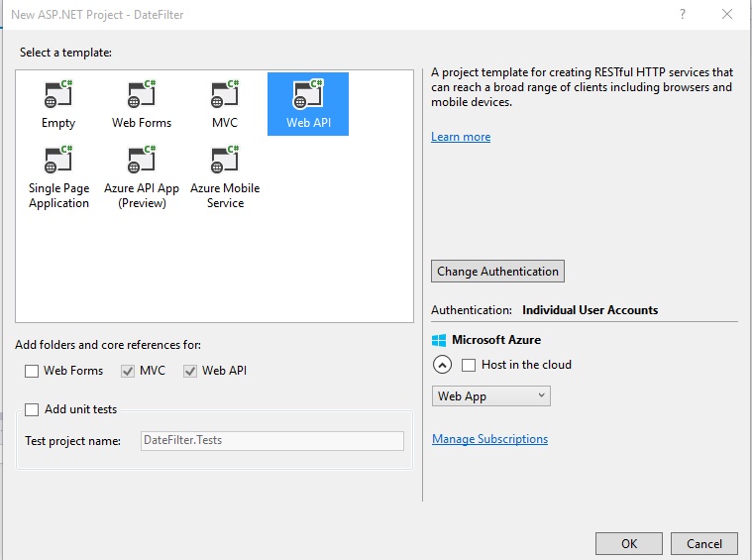Click the Microsoft Azure logo

(x=439, y=340)
